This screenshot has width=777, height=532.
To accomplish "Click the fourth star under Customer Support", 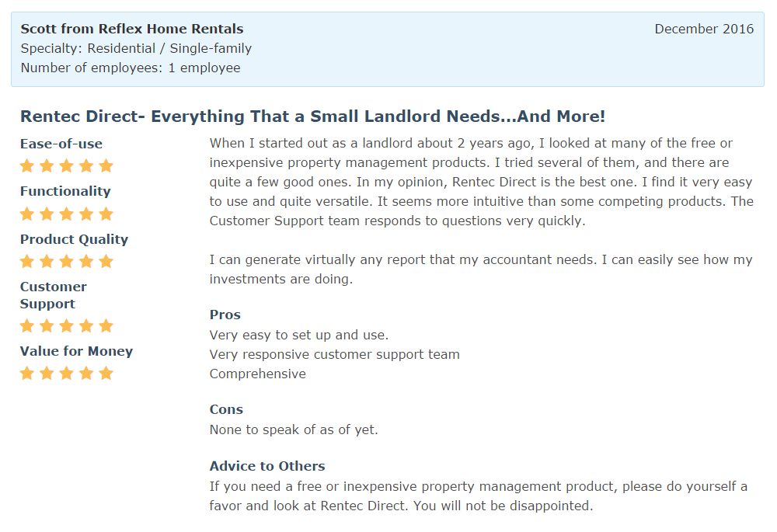I will [x=86, y=325].
